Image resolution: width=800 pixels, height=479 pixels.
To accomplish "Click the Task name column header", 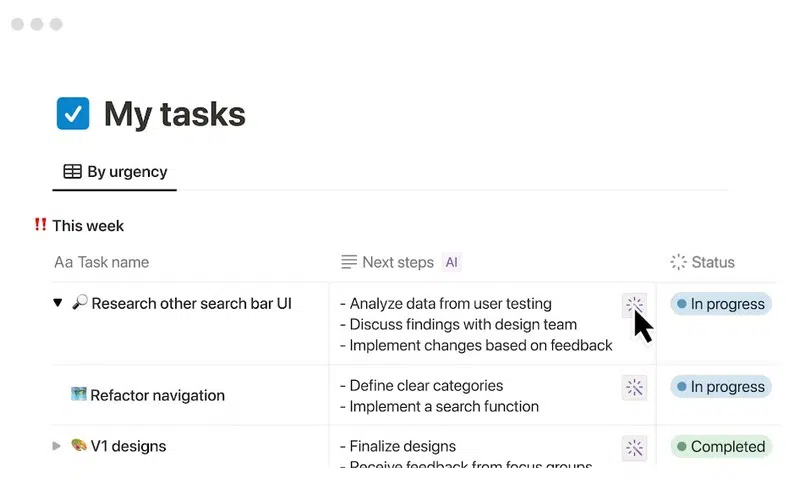I will pos(102,262).
